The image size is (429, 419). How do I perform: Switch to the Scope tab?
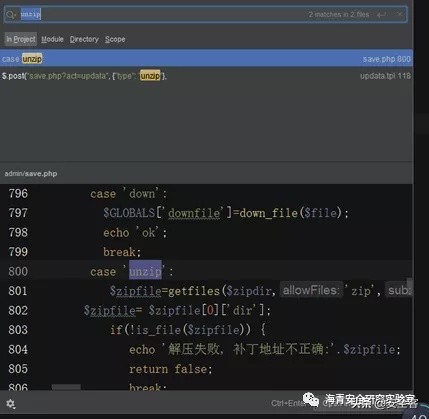pyautogui.click(x=115, y=39)
